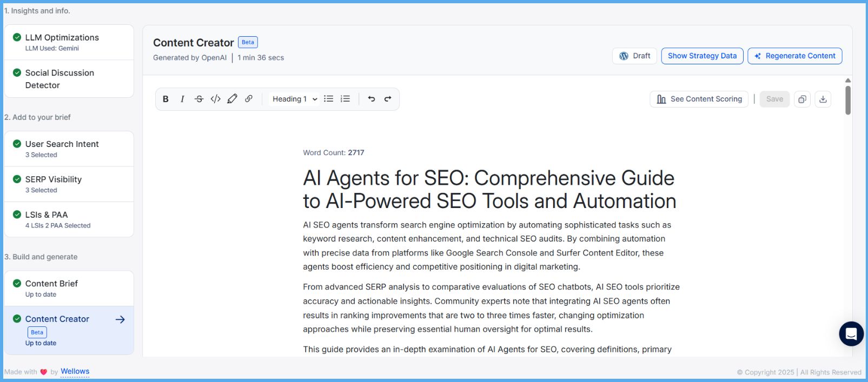Insert inline code formatting
This screenshot has width=868, height=382.
[215, 99]
